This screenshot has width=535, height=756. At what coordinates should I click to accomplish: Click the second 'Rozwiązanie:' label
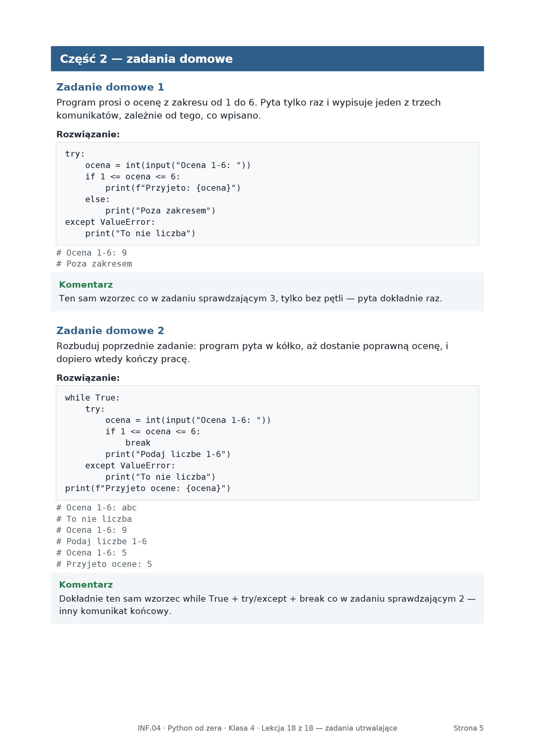[x=88, y=378]
